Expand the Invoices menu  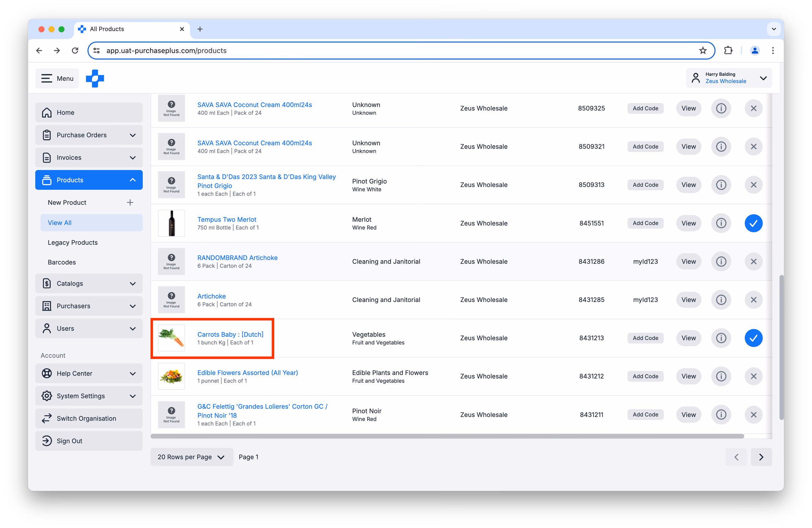click(89, 158)
